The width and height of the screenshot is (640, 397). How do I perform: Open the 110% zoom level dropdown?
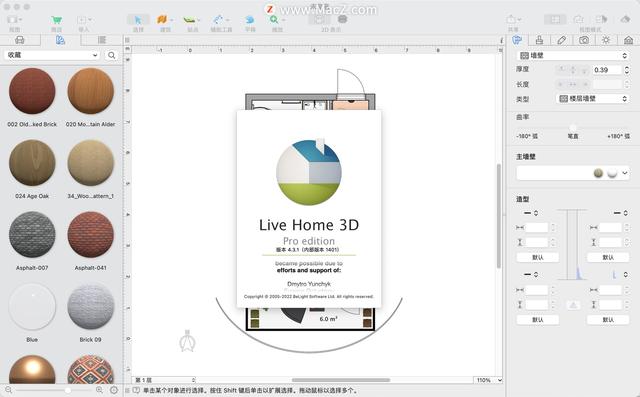[488, 380]
